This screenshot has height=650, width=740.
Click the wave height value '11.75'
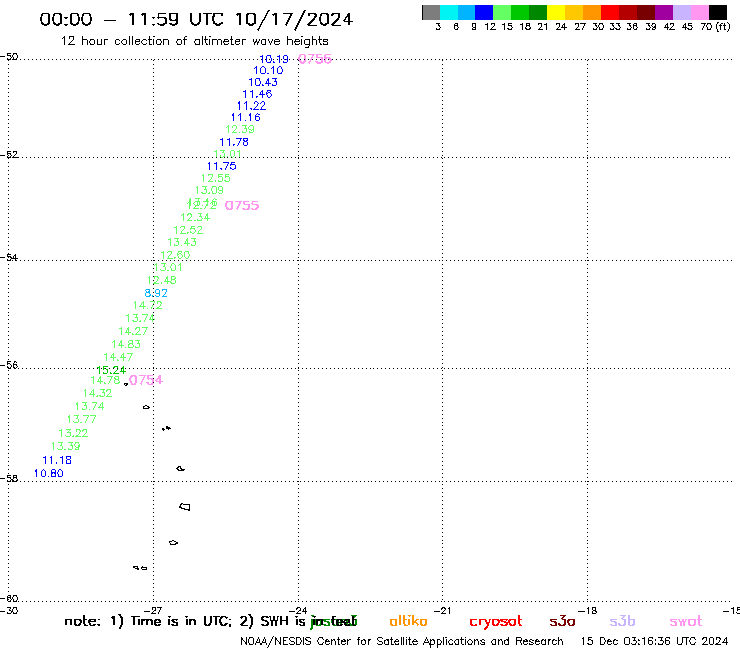point(221,166)
